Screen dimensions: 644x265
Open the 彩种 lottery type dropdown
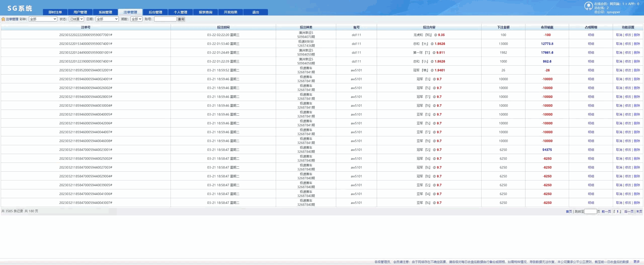(43, 19)
